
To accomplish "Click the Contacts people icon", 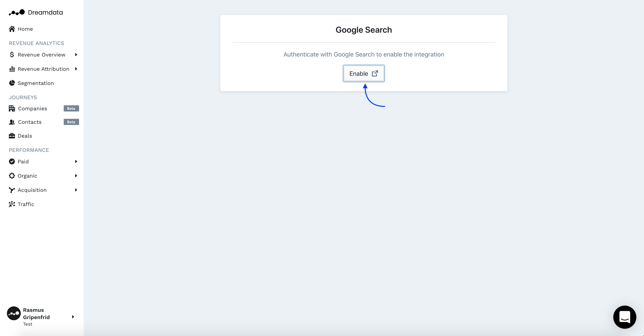I will click(12, 122).
